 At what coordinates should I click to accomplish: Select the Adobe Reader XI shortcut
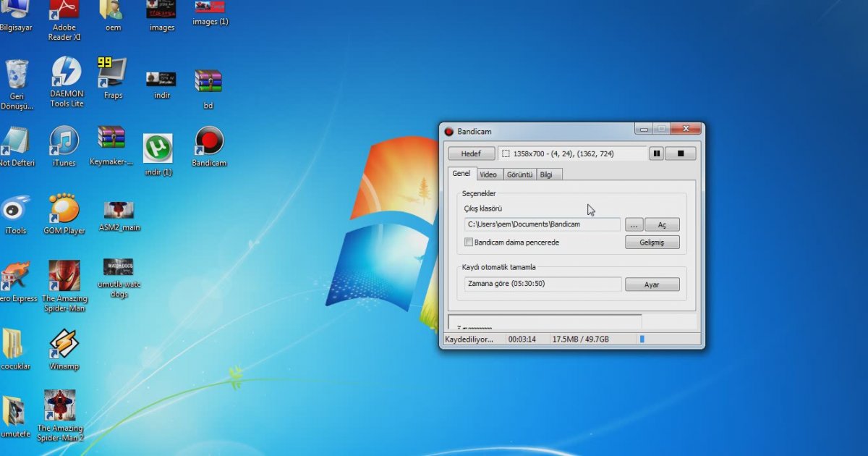64,21
